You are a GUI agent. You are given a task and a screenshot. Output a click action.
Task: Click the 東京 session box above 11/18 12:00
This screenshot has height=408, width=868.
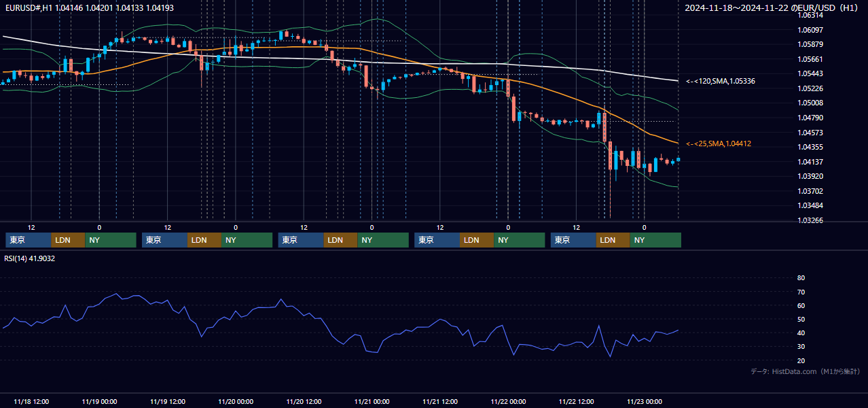[x=29, y=240]
